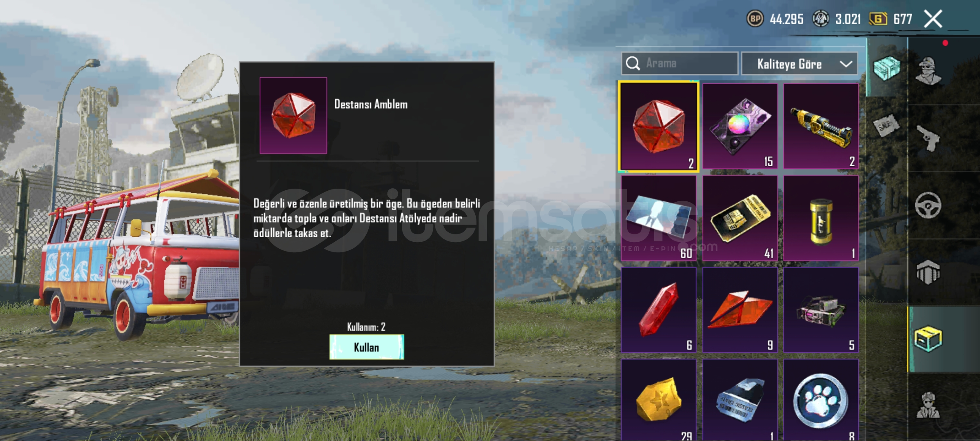The image size is (980, 441).
Task: Select the orange paper plane item
Action: [740, 310]
